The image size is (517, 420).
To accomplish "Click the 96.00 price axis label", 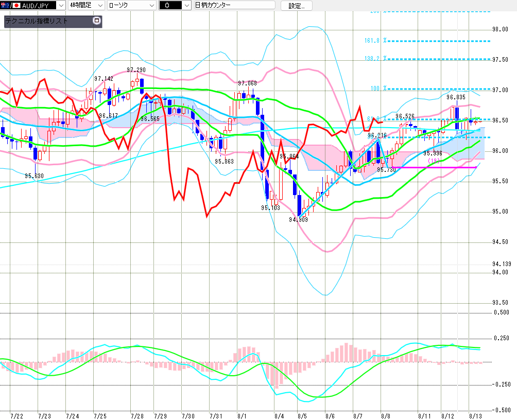I will pyautogui.click(x=500, y=151).
